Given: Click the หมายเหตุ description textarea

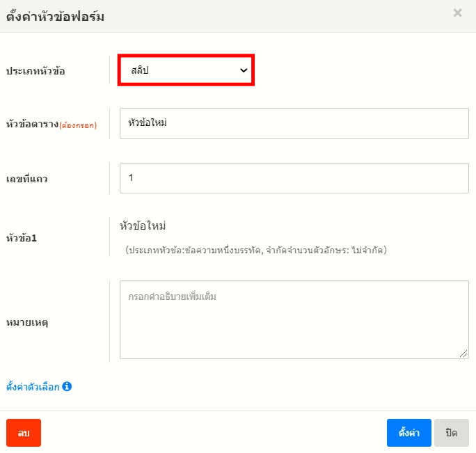Looking at the screenshot, I should tap(294, 319).
